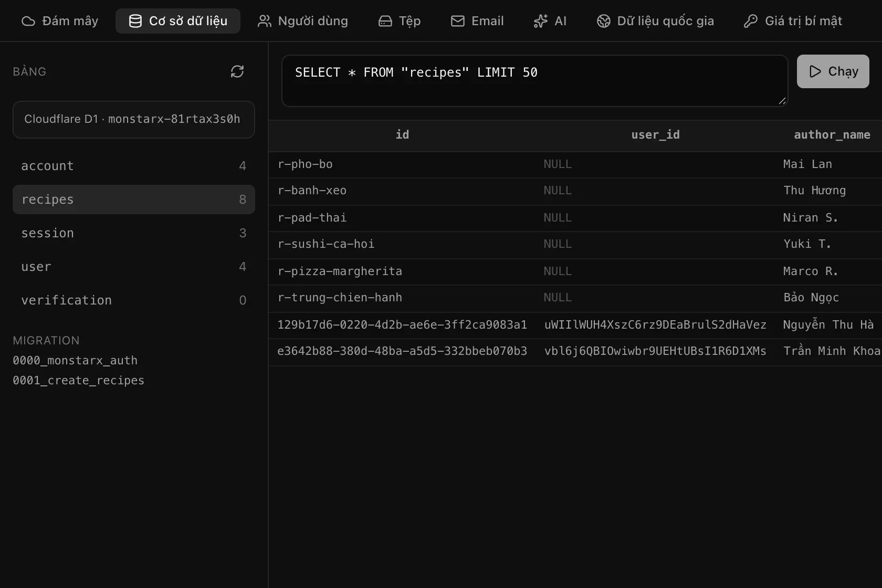
Task: Grab the query box resize handle
Action: [x=782, y=101]
